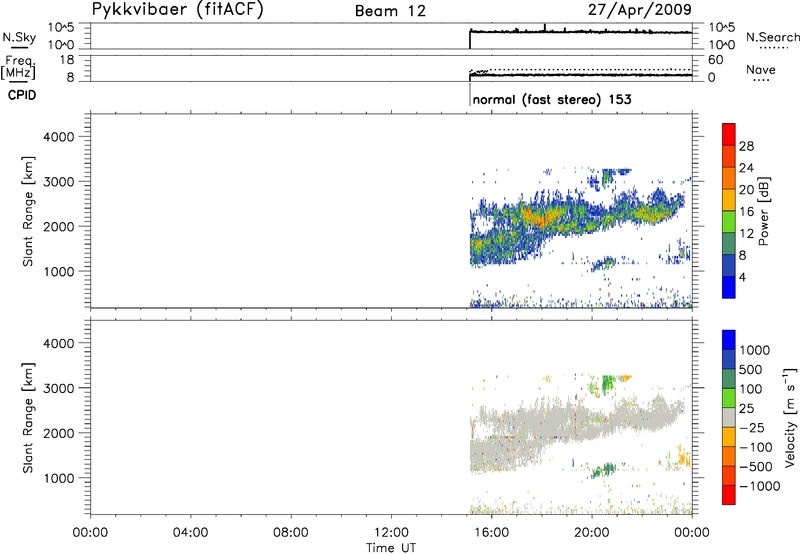800x554 pixels.
Task: Click the "Nave" legend label
Action: (x=760, y=70)
